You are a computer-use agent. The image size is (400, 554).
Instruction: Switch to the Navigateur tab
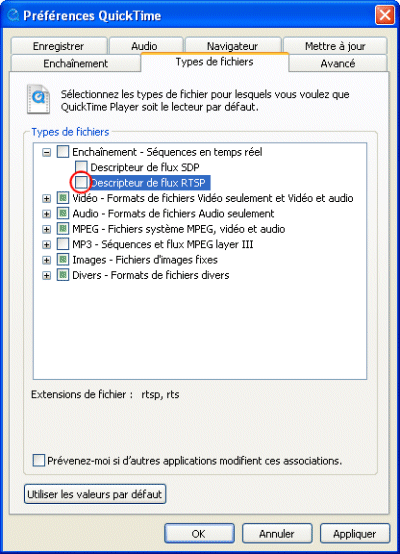(x=233, y=46)
